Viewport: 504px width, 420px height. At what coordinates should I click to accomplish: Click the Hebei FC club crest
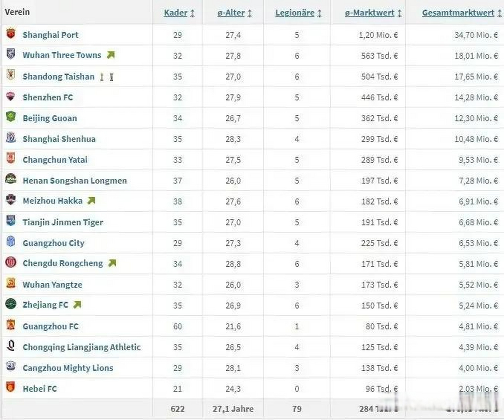(x=11, y=387)
